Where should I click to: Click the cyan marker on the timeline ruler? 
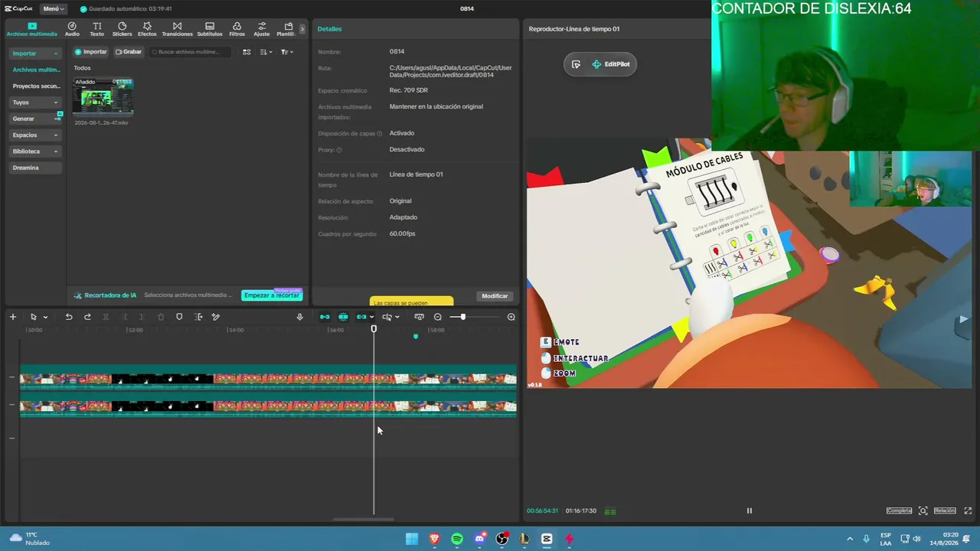(x=416, y=336)
